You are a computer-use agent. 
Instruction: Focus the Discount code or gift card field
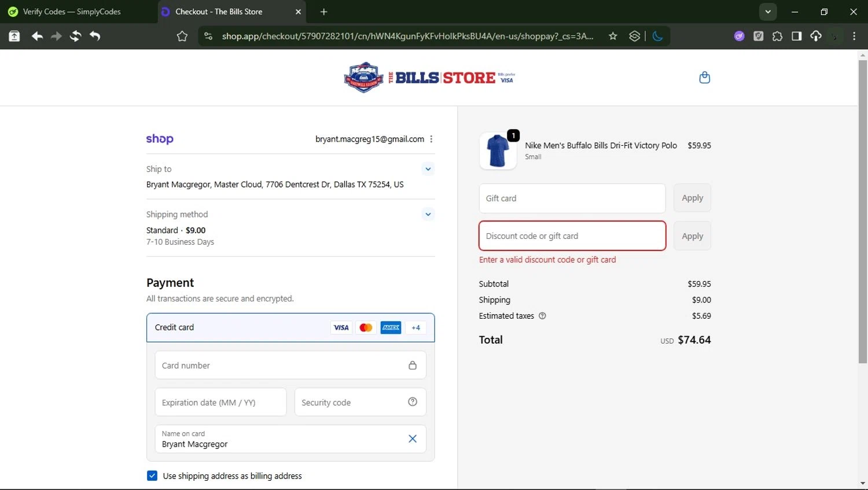(572, 236)
